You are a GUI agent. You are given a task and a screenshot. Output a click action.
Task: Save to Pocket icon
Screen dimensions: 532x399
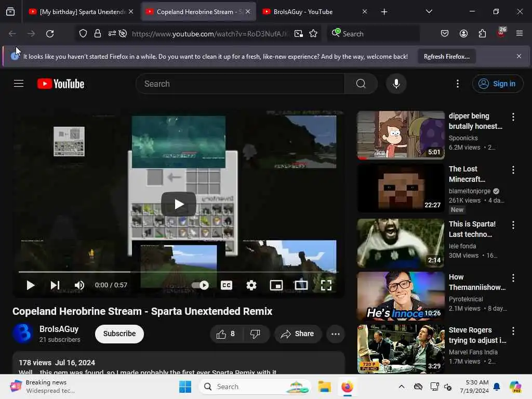coord(445,34)
